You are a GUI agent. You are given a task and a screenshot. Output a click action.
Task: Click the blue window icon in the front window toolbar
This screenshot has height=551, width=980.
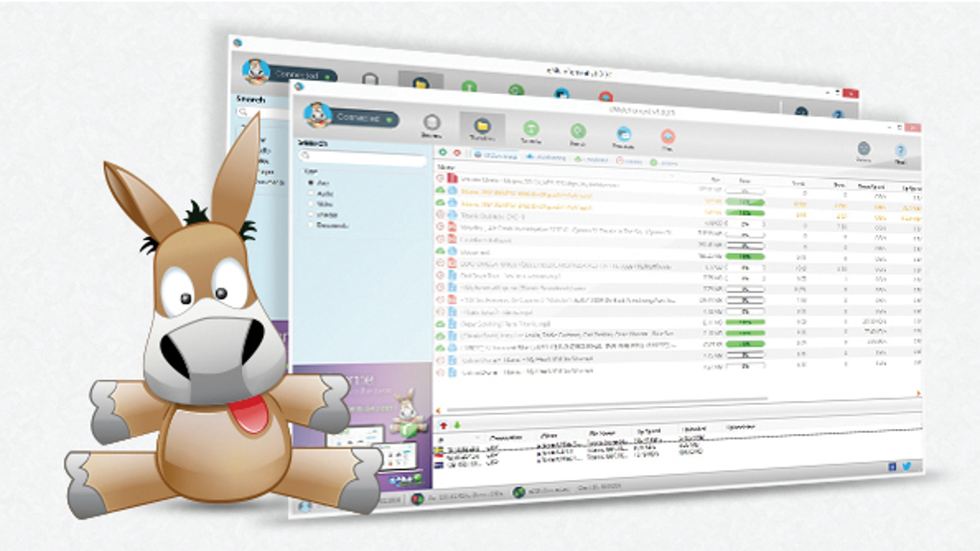pos(624,134)
